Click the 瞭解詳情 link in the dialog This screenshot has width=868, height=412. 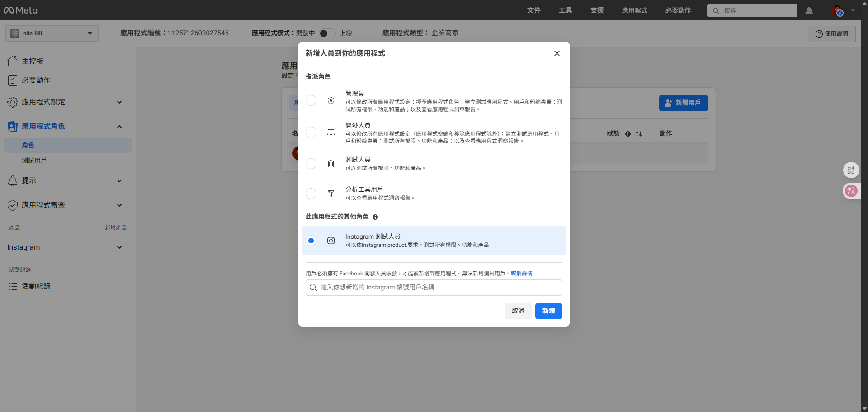coord(521,273)
